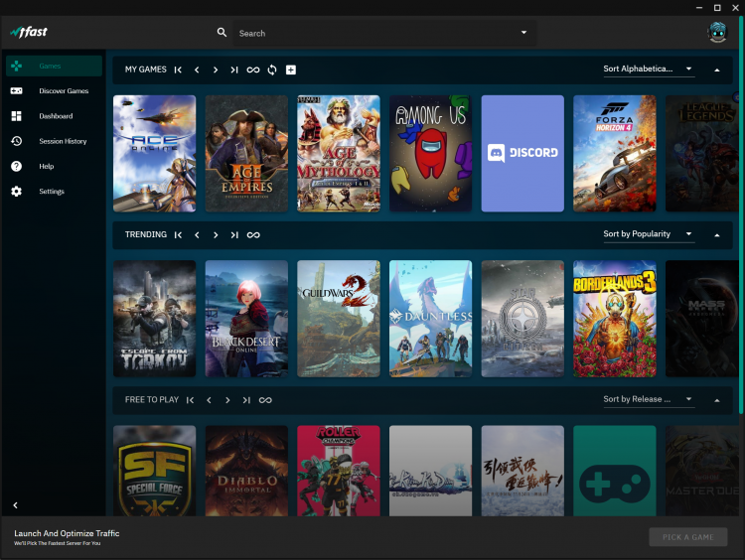Screen dimensions: 745x560
Task: Go to next page of Trending
Action: (x=216, y=235)
